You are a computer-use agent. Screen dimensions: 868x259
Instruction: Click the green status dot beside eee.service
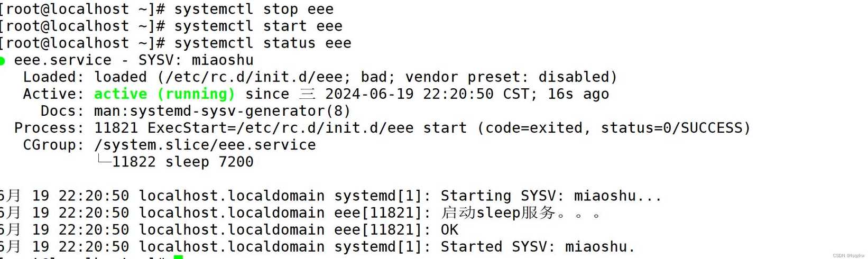tap(2, 61)
